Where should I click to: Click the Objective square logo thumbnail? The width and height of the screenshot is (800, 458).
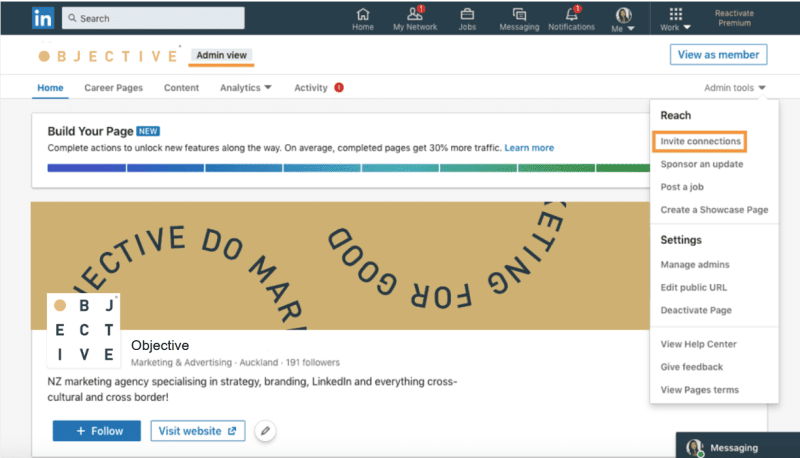pyautogui.click(x=84, y=330)
